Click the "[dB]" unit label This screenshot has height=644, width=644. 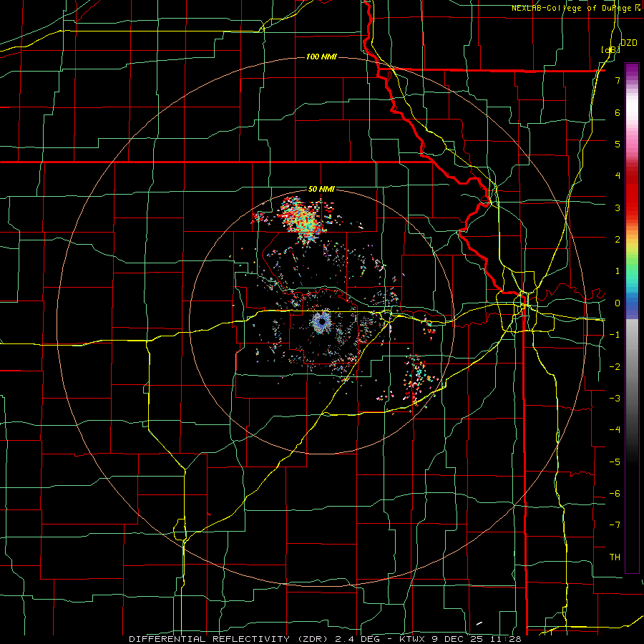[610, 49]
